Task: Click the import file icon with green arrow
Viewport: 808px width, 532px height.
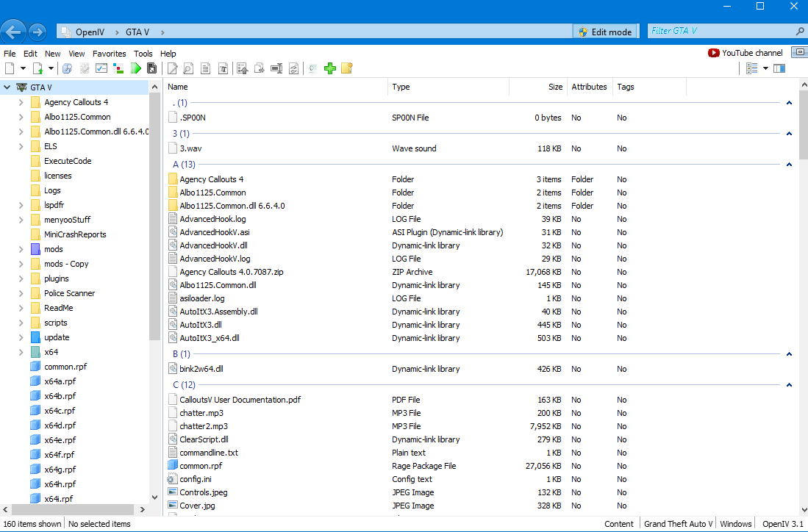Action: [x=37, y=68]
